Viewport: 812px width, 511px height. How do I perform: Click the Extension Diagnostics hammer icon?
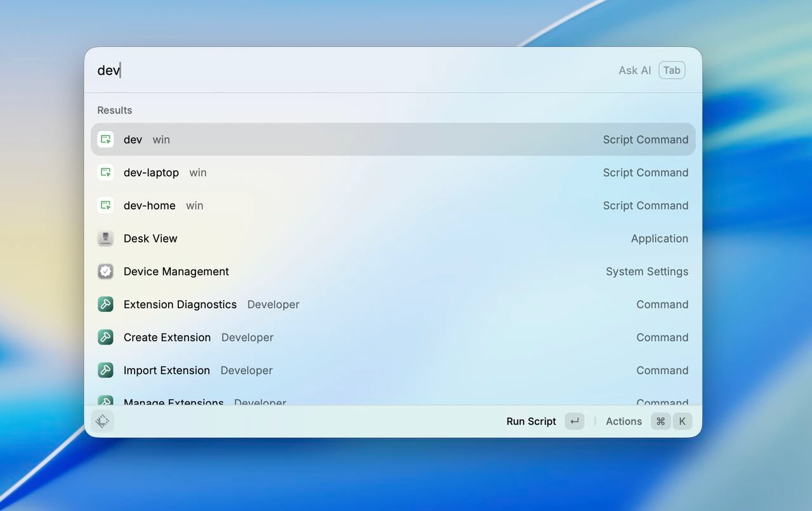coord(105,304)
